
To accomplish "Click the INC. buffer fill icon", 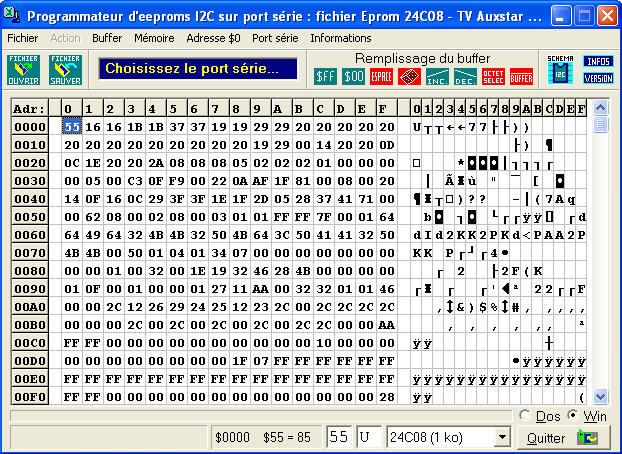I will pos(437,76).
